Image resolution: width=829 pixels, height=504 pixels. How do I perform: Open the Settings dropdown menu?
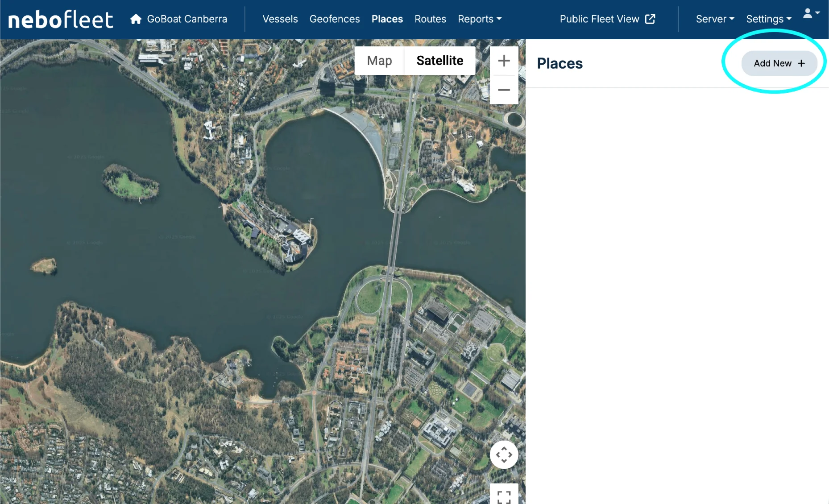769,19
